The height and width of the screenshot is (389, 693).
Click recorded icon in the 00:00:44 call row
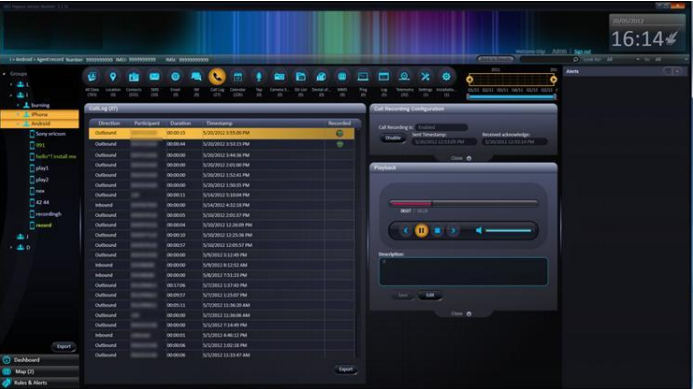tap(339, 144)
